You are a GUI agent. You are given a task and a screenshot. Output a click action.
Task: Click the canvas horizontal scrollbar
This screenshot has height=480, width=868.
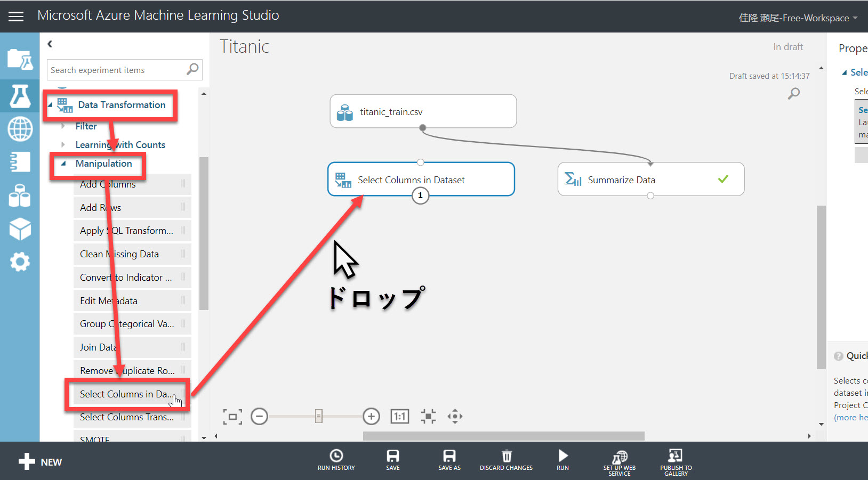tap(503, 436)
